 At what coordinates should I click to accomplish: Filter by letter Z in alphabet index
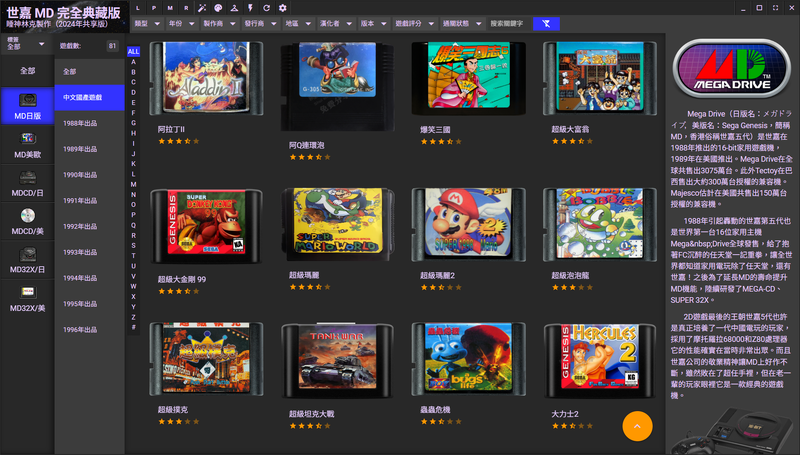[133, 317]
